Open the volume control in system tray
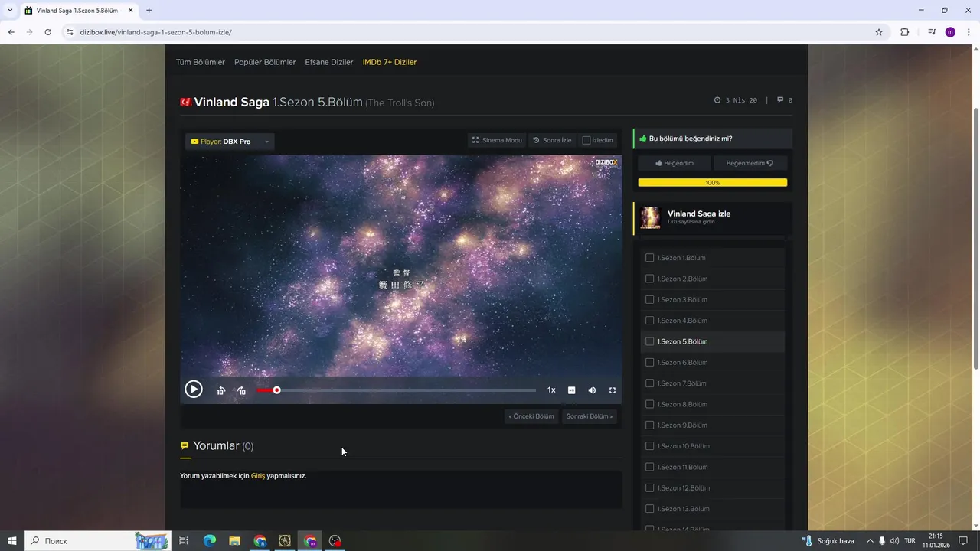The image size is (980, 551). point(894,541)
